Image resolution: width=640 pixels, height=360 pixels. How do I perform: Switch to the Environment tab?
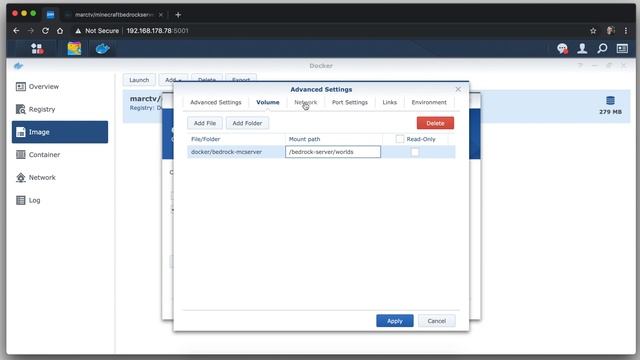click(429, 102)
